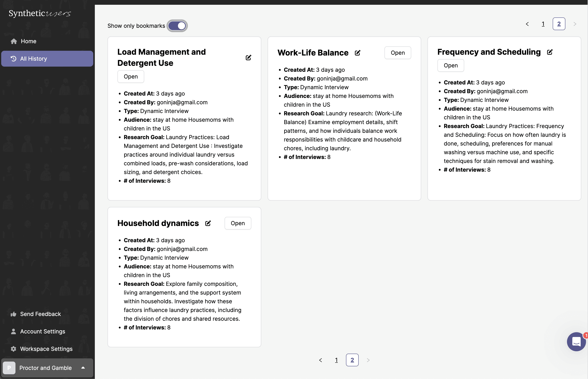Click page 2 in the top pagination
Screen dimensions: 588x379
point(558,24)
